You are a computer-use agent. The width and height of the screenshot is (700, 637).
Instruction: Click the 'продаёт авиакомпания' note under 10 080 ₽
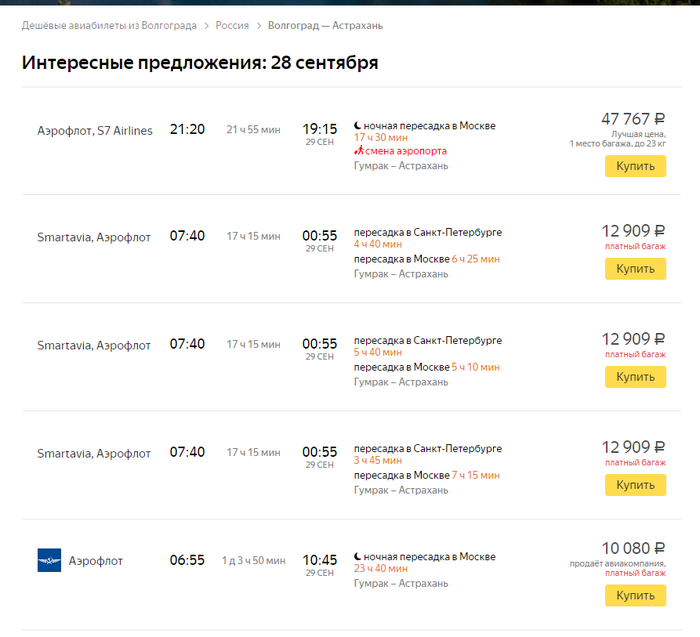617,563
